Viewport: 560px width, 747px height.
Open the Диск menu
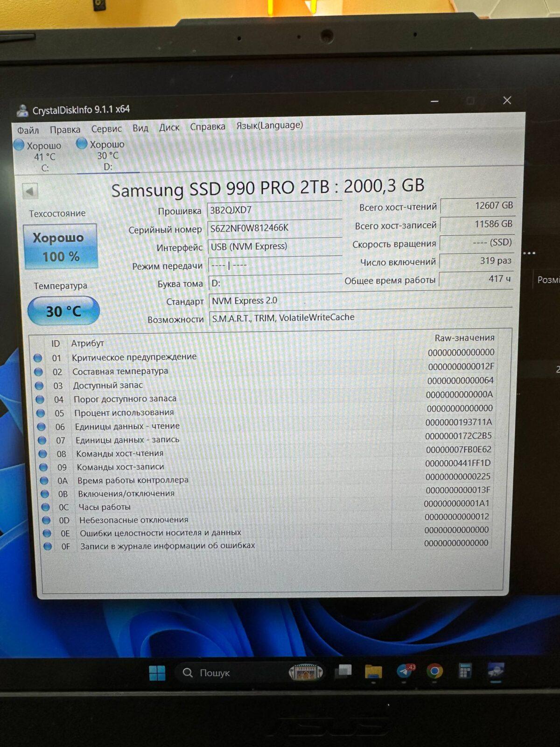[x=169, y=127]
